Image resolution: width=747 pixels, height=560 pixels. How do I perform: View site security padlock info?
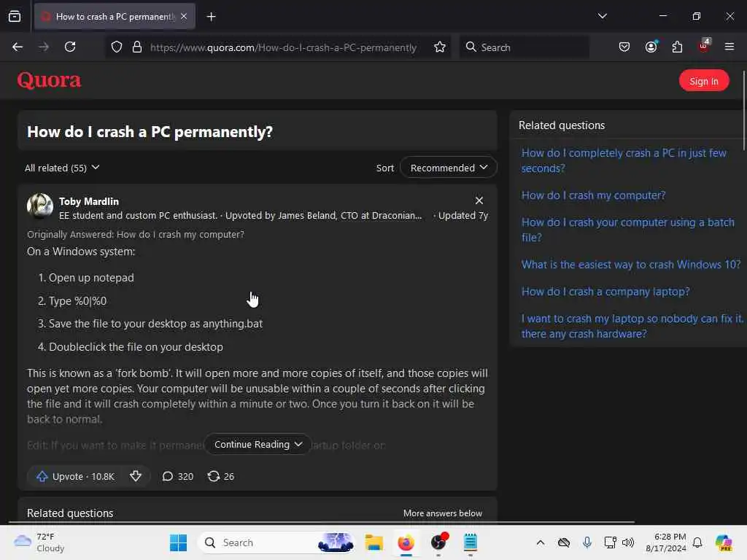point(137,47)
